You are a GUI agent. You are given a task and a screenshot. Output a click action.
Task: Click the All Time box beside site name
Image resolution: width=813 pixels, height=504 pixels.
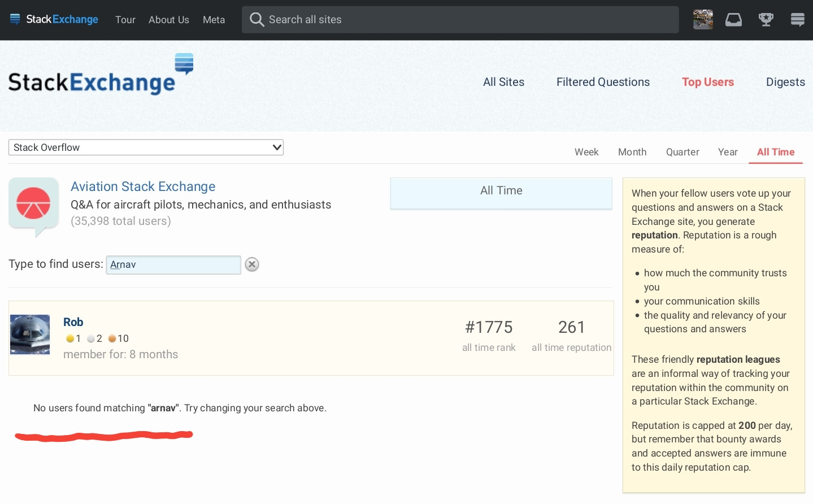point(501,193)
